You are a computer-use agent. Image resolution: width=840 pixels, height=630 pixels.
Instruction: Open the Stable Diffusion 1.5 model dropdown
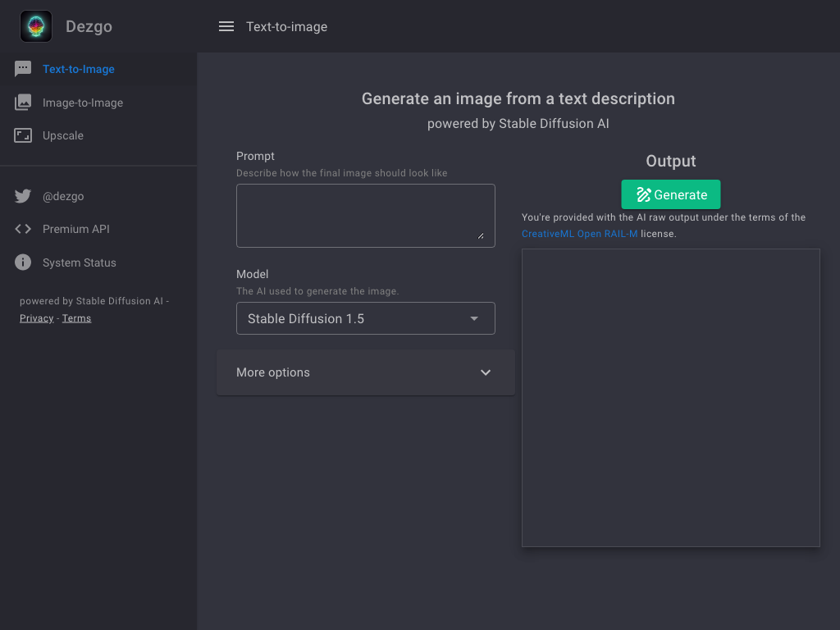coord(366,318)
